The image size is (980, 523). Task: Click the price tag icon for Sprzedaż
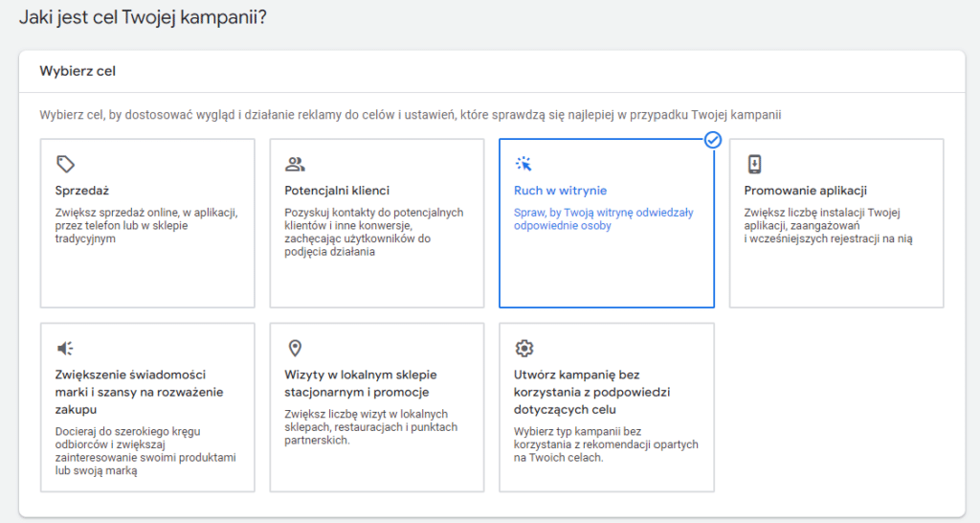[65, 164]
